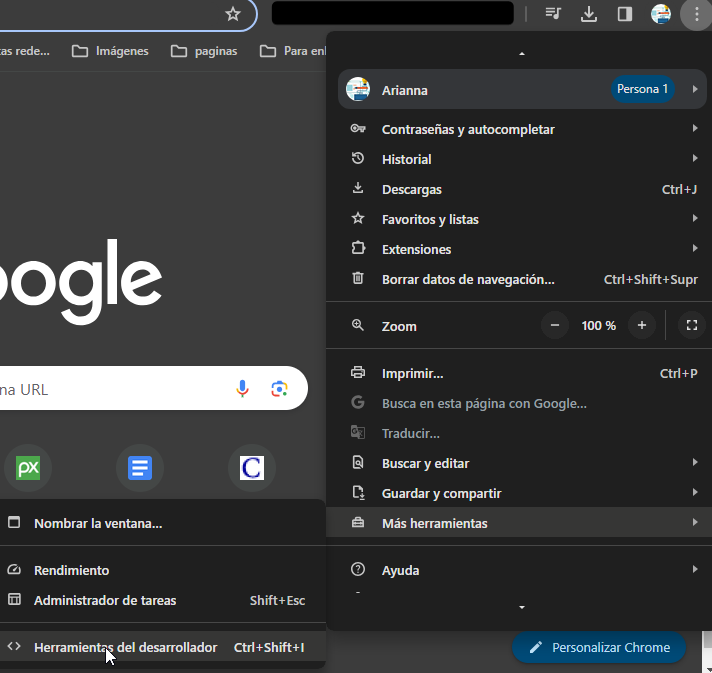Click the trash icon for Borrar datos

pyautogui.click(x=358, y=278)
